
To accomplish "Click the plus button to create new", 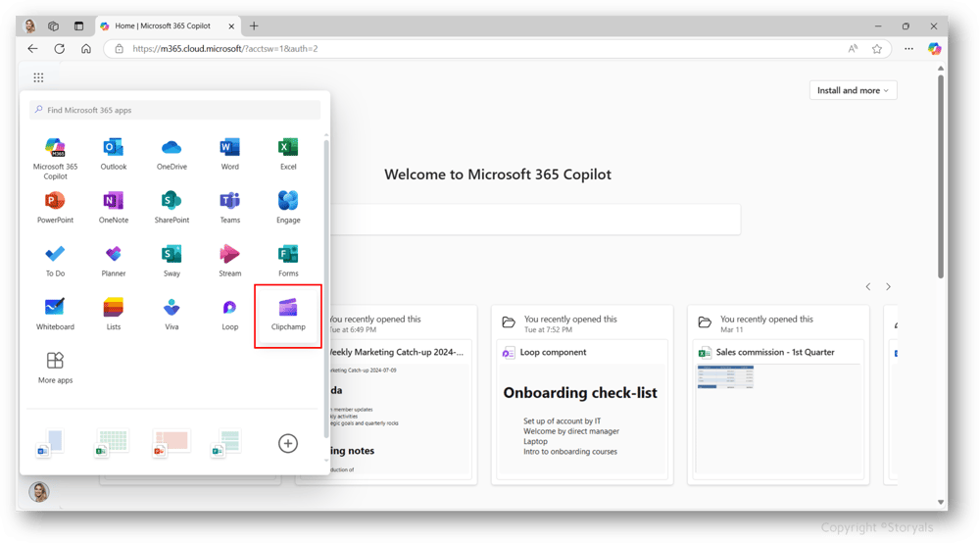I will (x=287, y=444).
